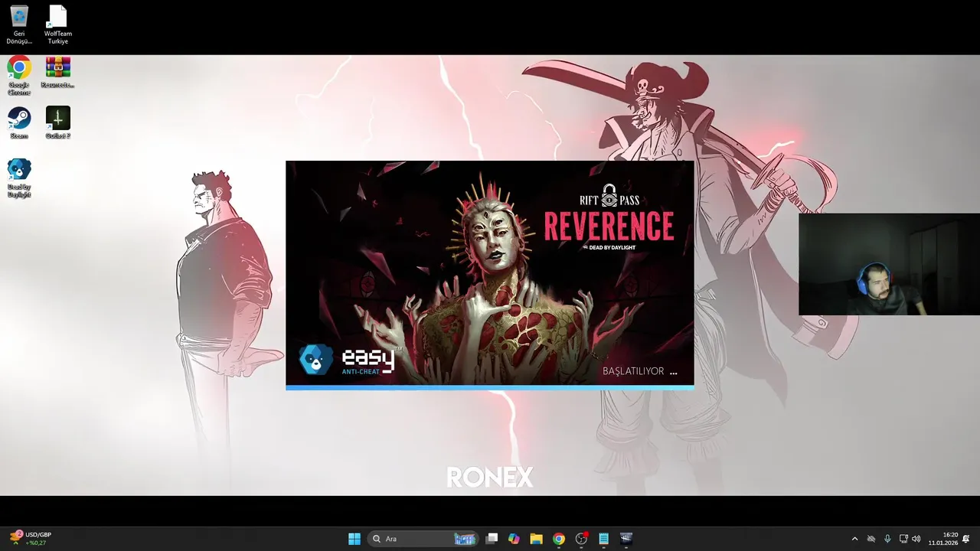Click the crossed-out cloud tray icon

(871, 539)
